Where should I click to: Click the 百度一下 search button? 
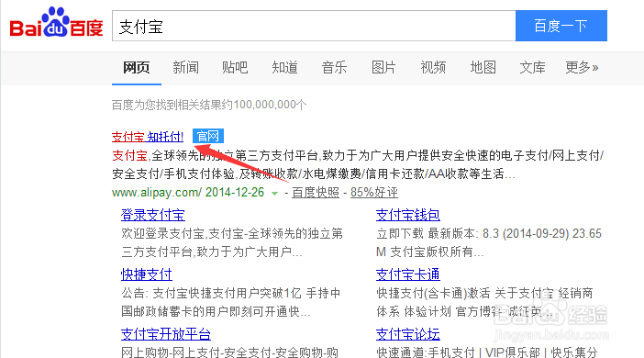561,26
